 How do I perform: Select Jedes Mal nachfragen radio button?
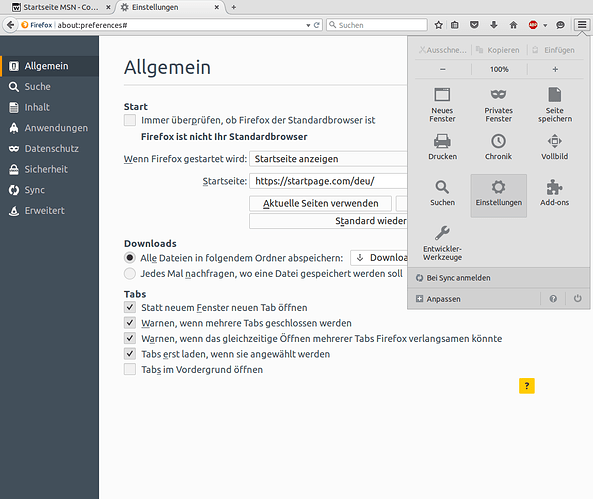[130, 274]
